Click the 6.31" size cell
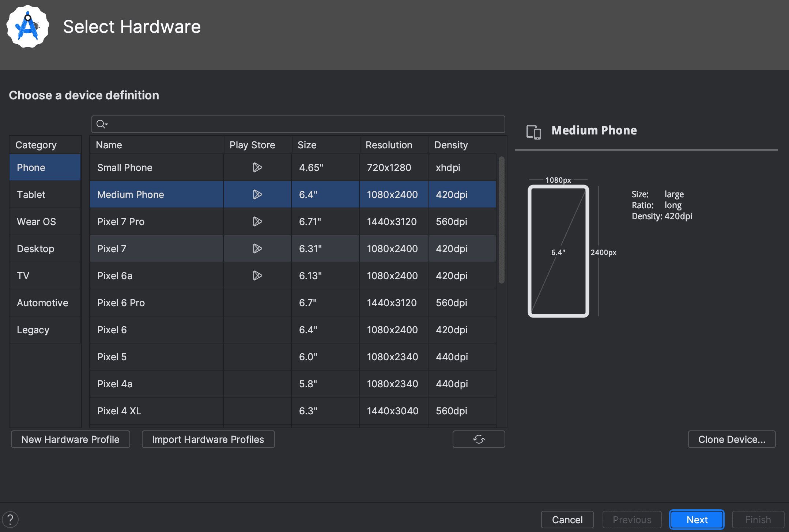 325,248
